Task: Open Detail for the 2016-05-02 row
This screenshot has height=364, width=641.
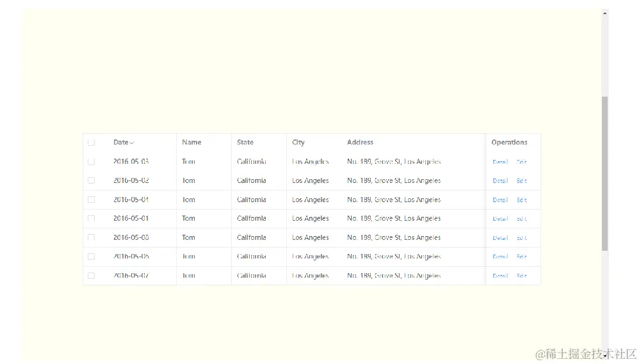Action: 500,180
